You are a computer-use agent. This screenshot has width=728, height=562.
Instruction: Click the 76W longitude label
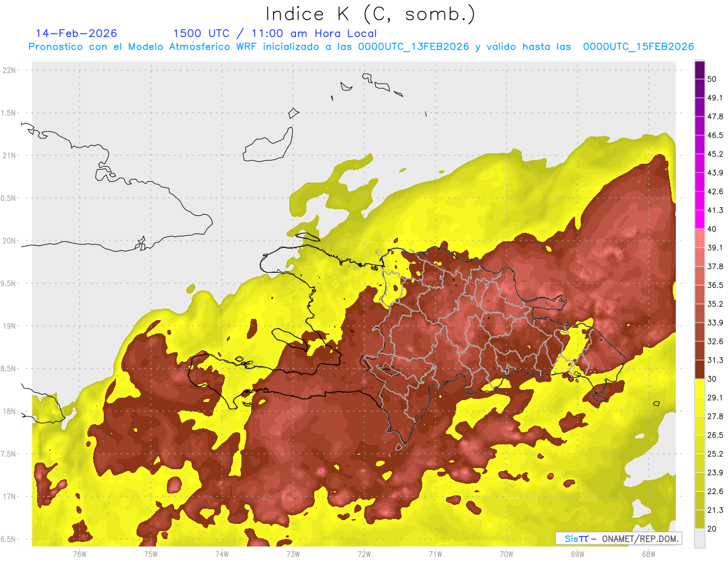coord(79,554)
